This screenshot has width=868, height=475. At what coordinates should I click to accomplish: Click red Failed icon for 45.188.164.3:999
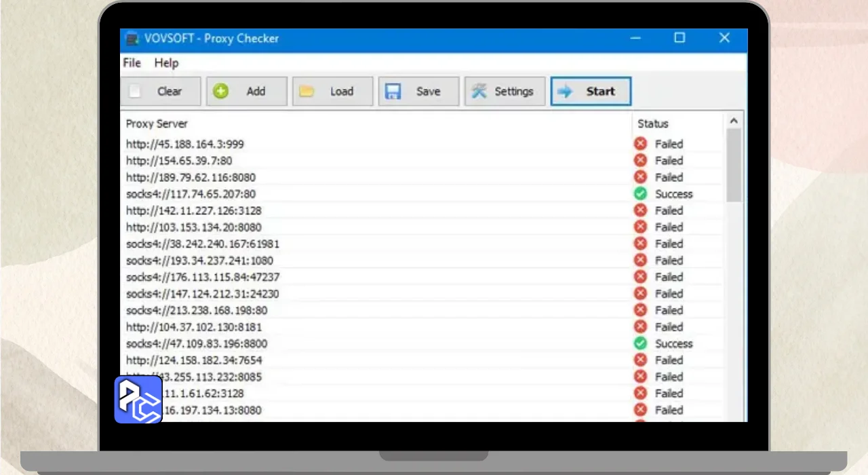[x=640, y=144]
